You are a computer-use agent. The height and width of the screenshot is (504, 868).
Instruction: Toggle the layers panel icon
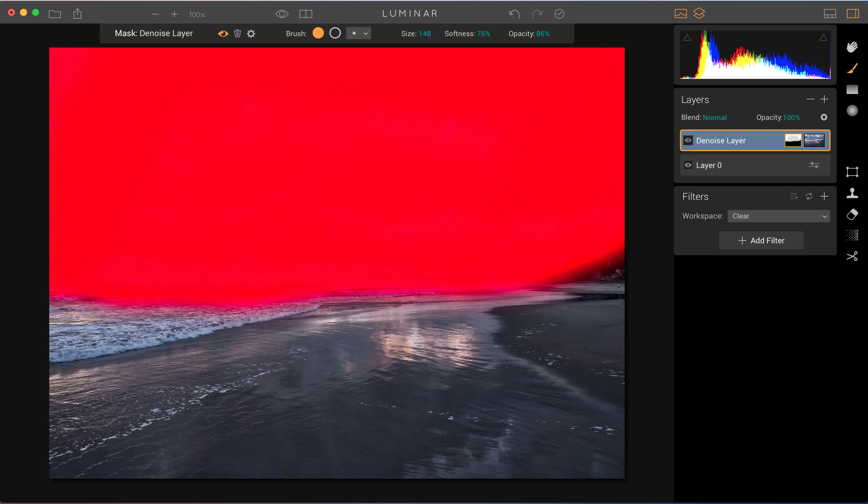coord(699,14)
